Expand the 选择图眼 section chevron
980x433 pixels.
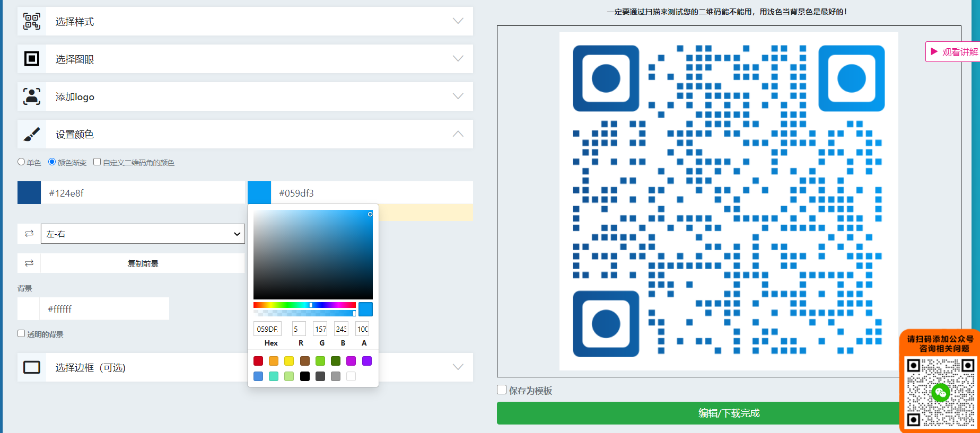pos(458,59)
